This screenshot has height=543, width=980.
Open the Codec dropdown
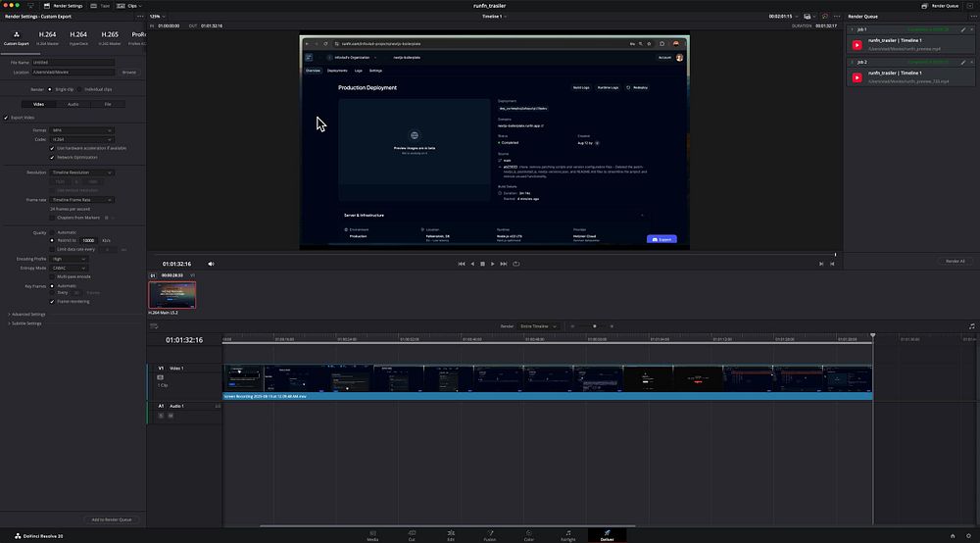click(x=81, y=139)
